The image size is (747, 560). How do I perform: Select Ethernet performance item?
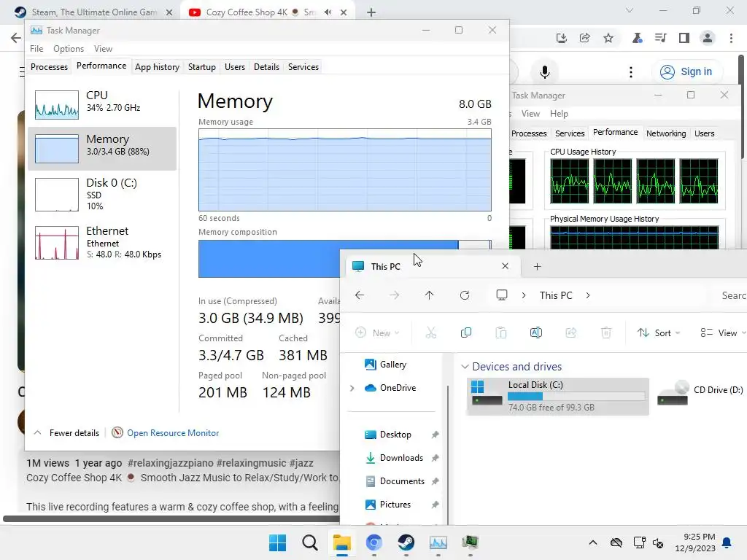coord(102,243)
